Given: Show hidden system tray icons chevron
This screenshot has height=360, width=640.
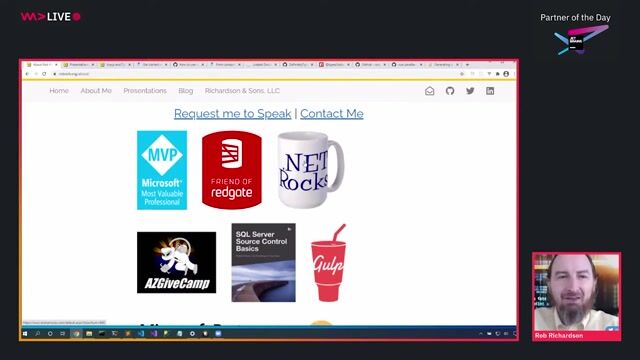Looking at the screenshot, I should (481, 333).
